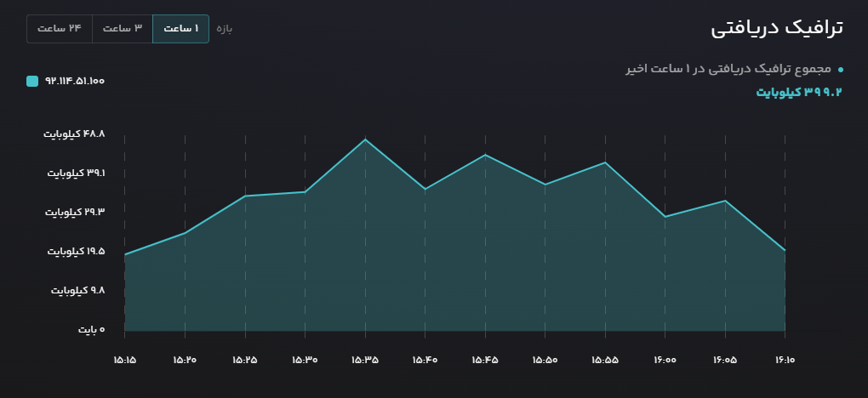Select the ۱ ساعت time range tab

180,29
